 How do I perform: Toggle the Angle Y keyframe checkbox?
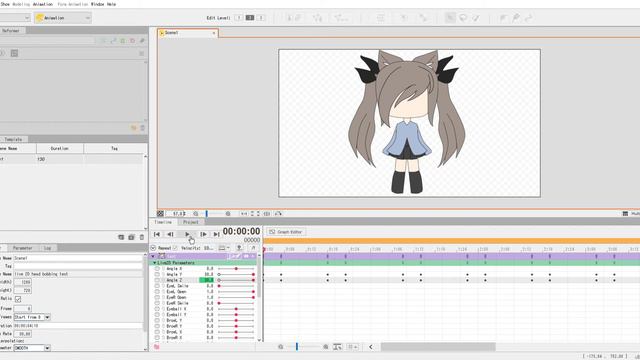point(157,275)
